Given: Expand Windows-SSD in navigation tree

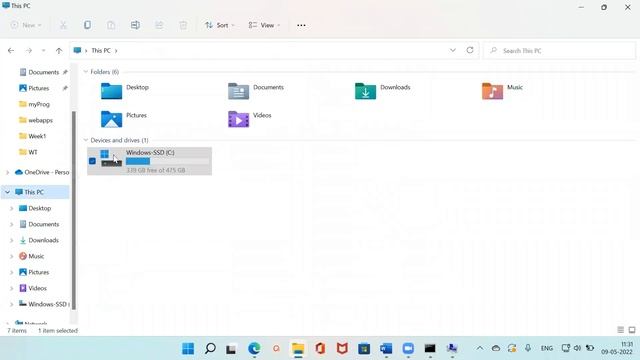Looking at the screenshot, I should pos(11,304).
